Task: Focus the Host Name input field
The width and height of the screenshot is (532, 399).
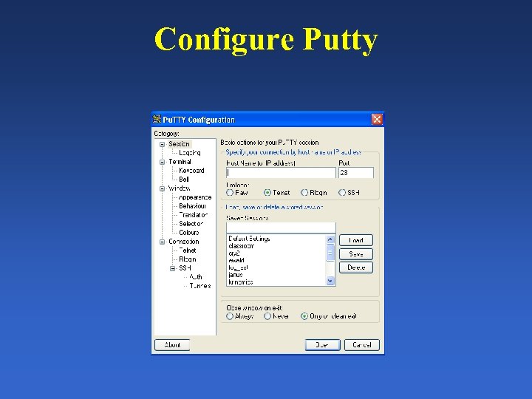Action: (x=281, y=173)
